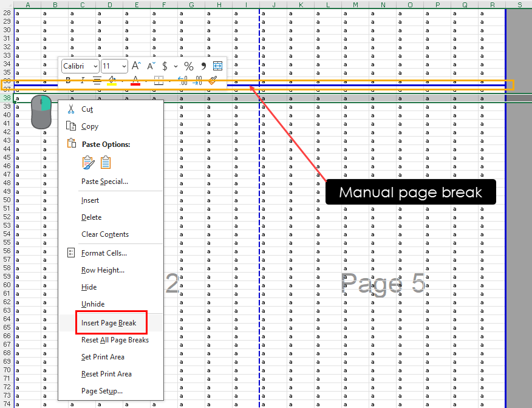Expand accounting format dropdown arrow
532x408 pixels.
click(176, 66)
